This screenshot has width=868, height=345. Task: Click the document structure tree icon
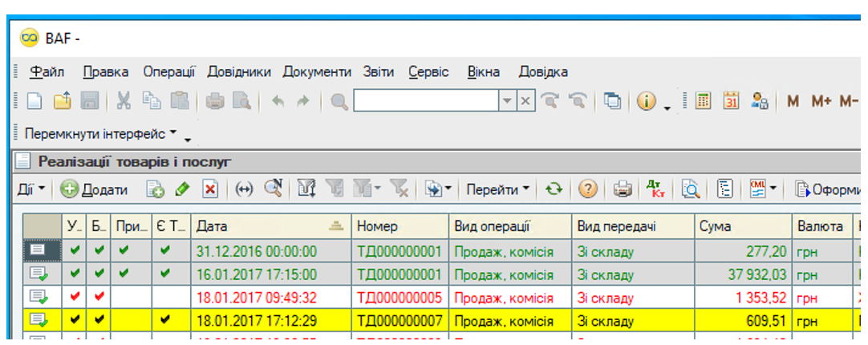point(724,189)
